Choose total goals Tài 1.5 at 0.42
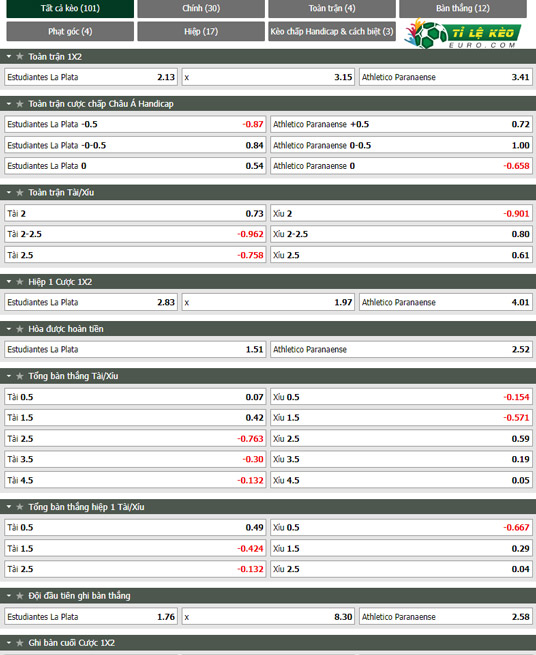Screen dimensions: 536x655 [x=135, y=418]
